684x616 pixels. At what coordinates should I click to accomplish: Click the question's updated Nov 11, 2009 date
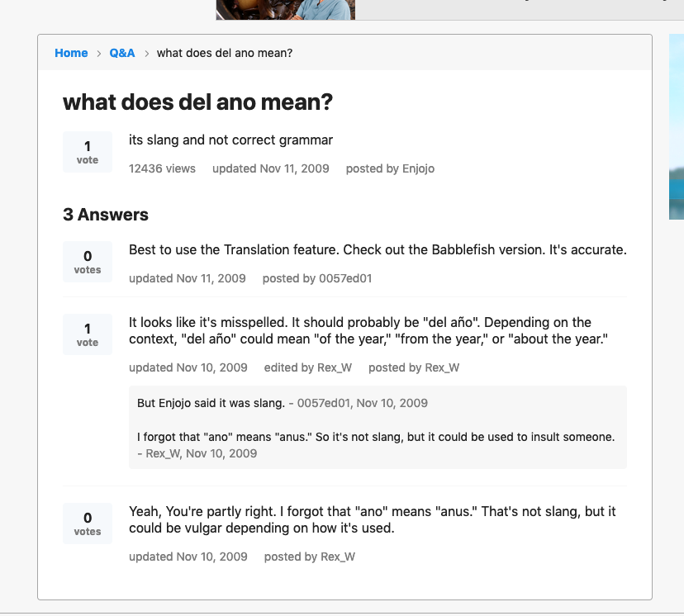(x=270, y=168)
